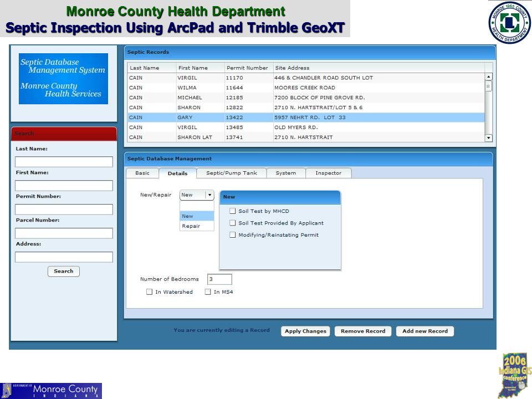Click the Monroe County Indiana government logo
The image size is (532, 399).
tap(51, 391)
